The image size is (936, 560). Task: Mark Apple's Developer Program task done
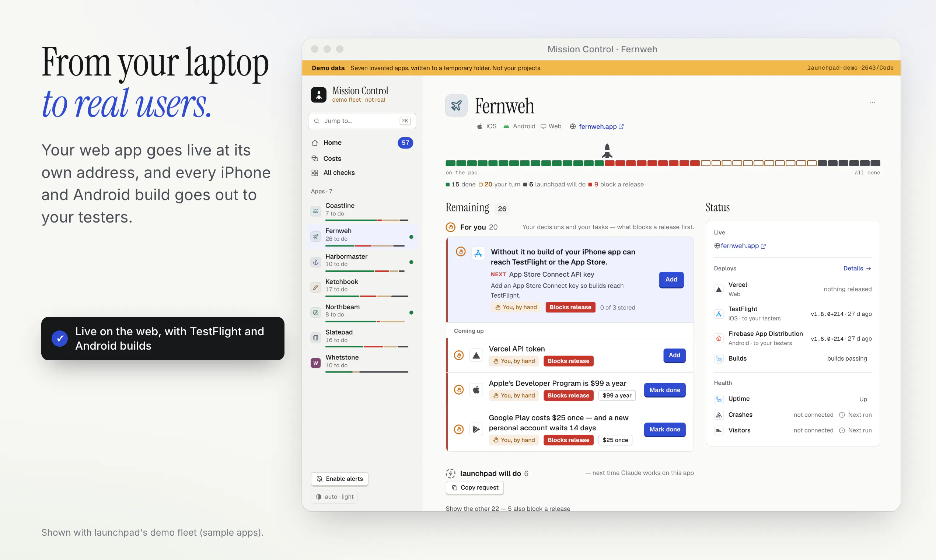point(665,390)
